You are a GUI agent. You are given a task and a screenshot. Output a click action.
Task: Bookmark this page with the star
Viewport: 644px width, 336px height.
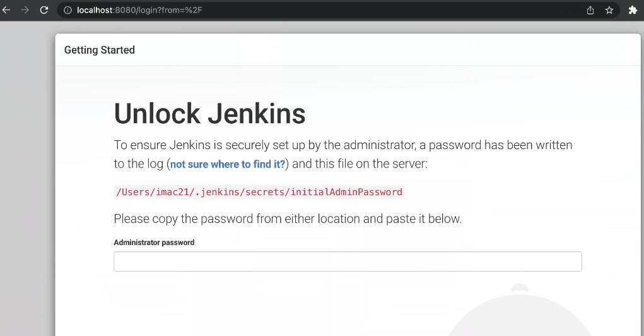(609, 10)
